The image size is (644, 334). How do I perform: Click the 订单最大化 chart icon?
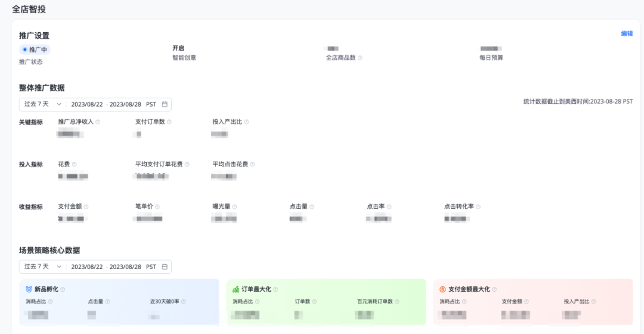(236, 289)
